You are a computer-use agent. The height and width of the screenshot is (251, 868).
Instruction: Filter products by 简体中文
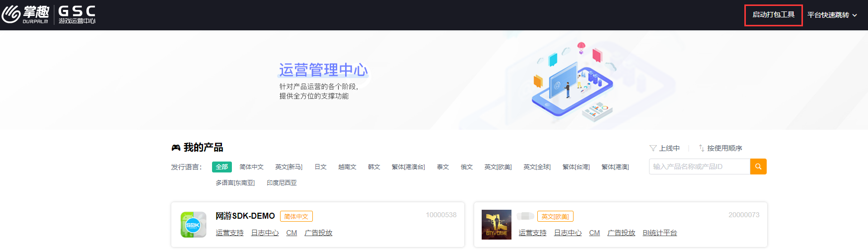pyautogui.click(x=251, y=167)
